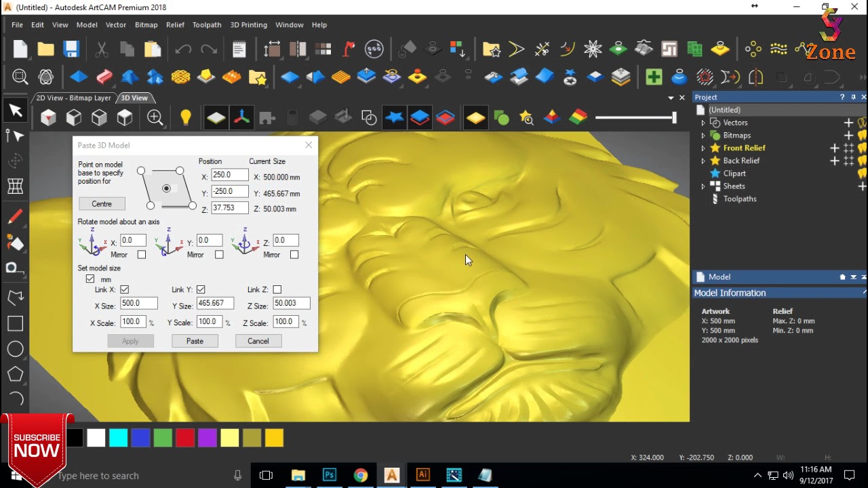Open the view tabs dropdown arrow
868x488 pixels.
coord(671,98)
